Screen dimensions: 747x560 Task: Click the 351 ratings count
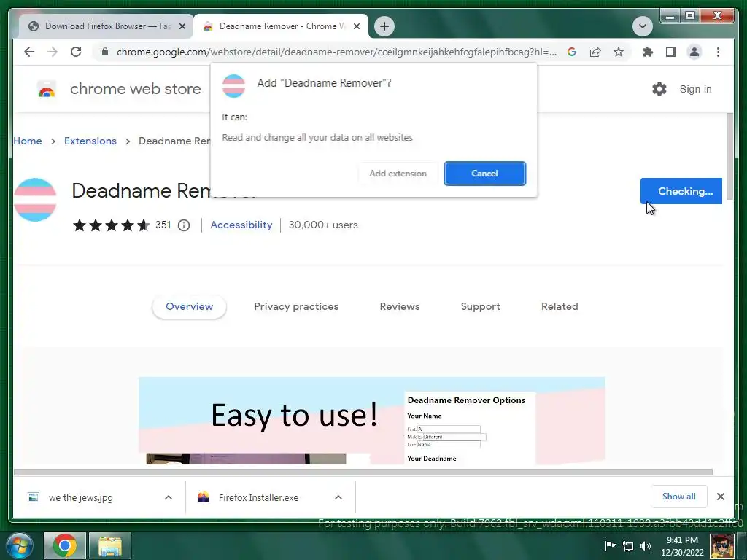point(163,225)
